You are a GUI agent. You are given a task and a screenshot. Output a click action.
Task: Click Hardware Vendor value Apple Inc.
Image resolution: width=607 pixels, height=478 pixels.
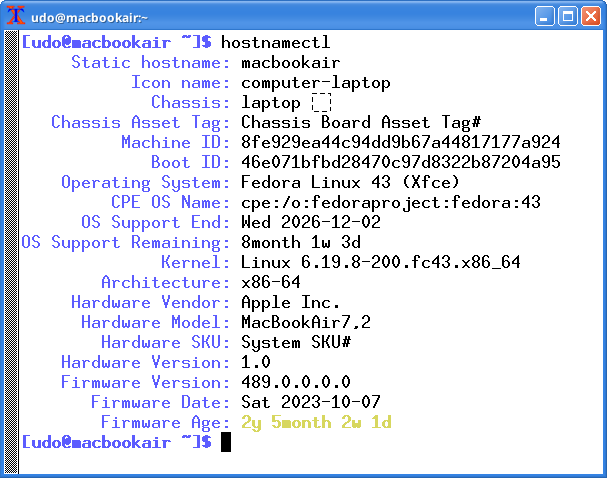point(290,303)
